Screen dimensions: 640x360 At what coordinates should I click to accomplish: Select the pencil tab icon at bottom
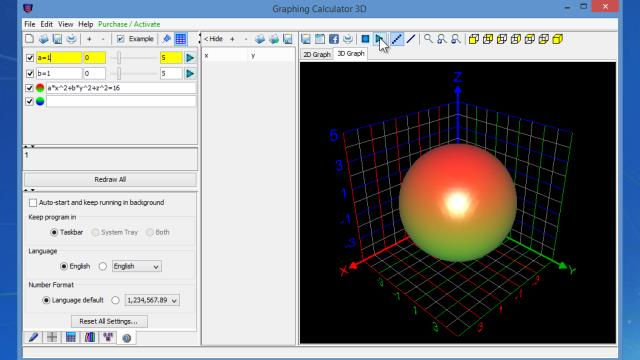33,337
